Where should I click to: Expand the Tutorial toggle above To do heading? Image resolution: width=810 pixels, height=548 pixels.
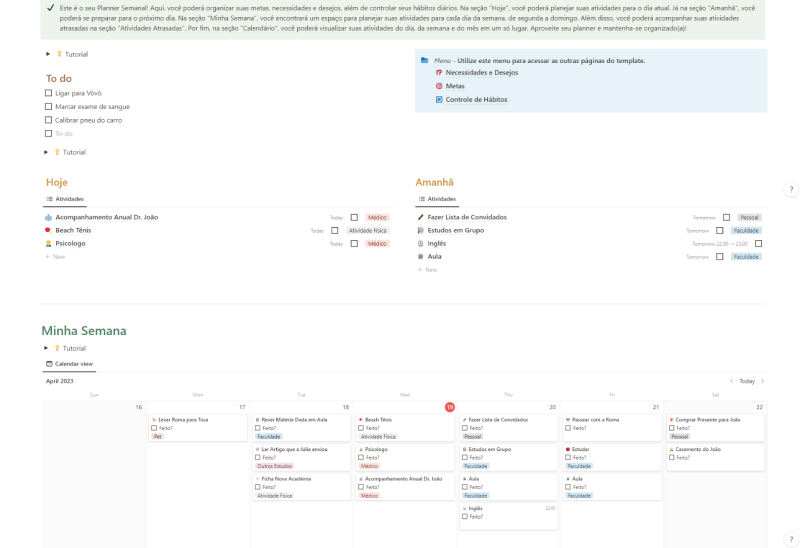(x=48, y=53)
